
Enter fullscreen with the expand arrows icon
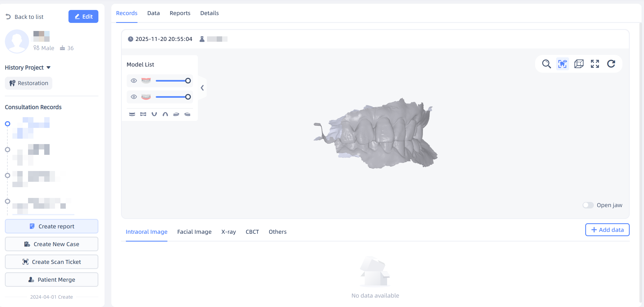(x=595, y=64)
